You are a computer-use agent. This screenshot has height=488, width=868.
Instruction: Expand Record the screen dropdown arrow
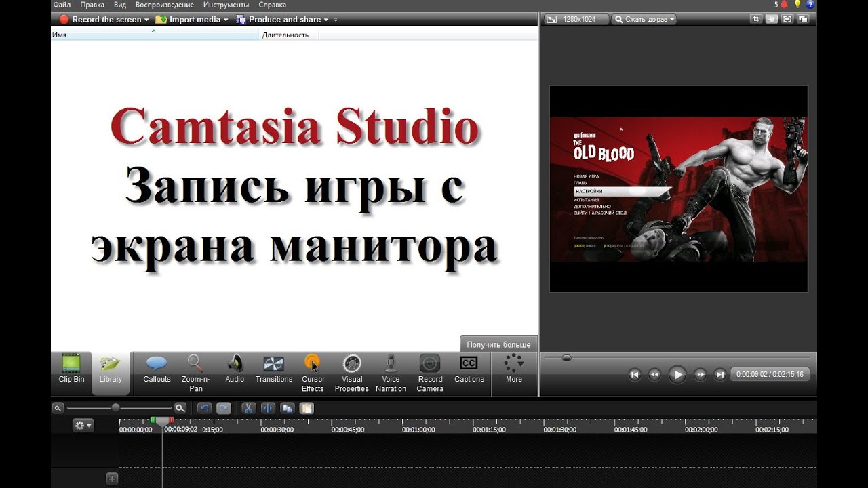click(x=146, y=20)
